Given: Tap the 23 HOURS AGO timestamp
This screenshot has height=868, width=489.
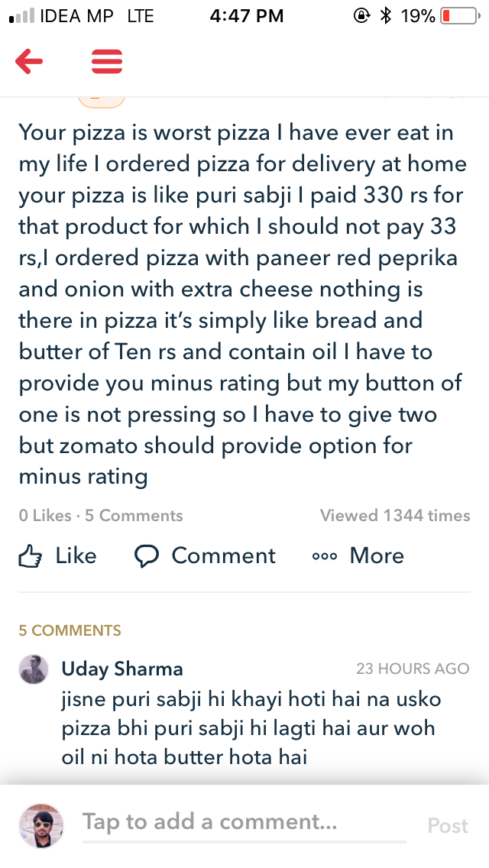Looking at the screenshot, I should tap(413, 668).
